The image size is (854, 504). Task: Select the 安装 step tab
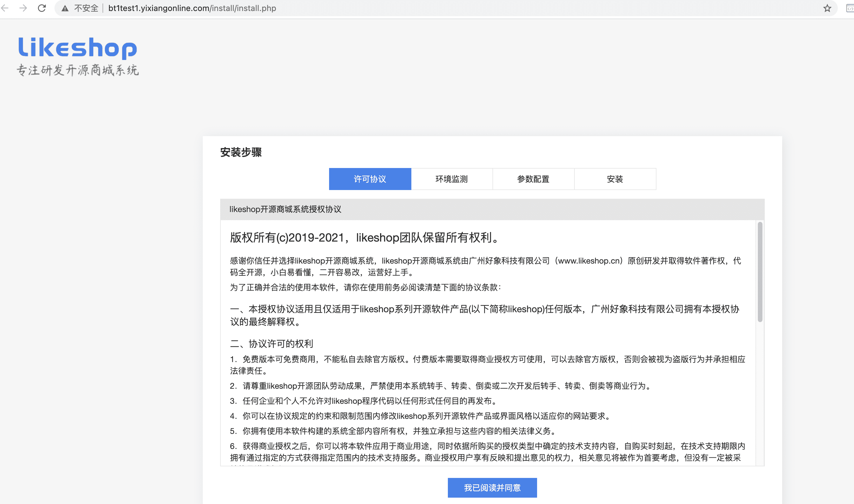coord(615,179)
